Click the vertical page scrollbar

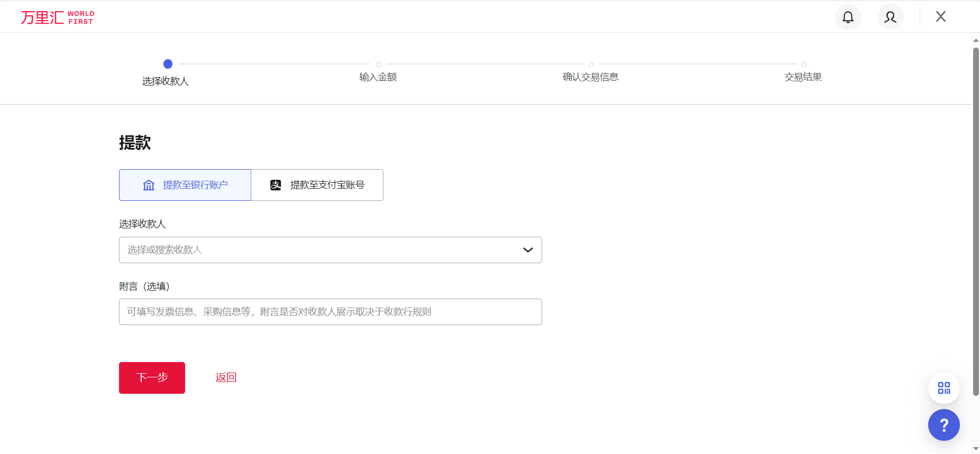coord(976,222)
